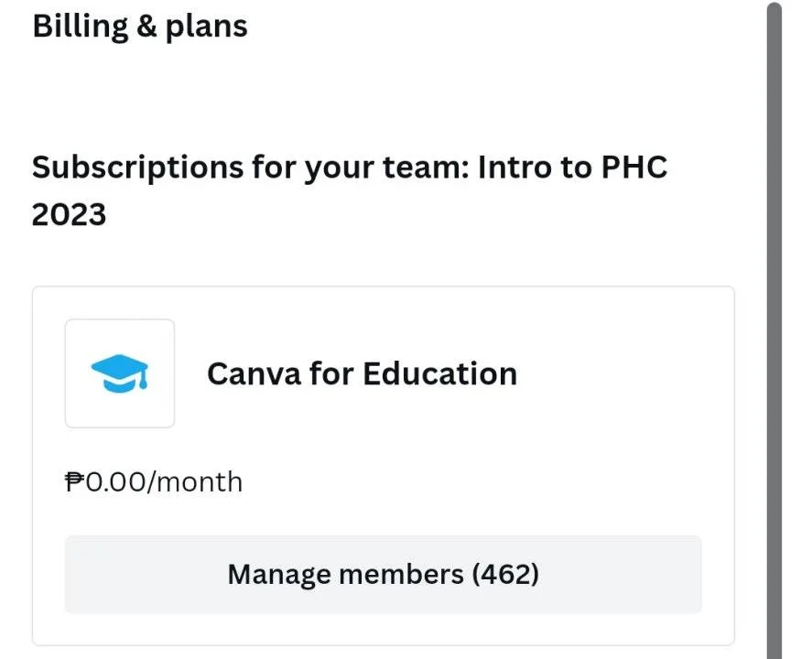Click the word Canva in the plan title
This screenshot has height=659, width=812.
pyautogui.click(x=254, y=373)
